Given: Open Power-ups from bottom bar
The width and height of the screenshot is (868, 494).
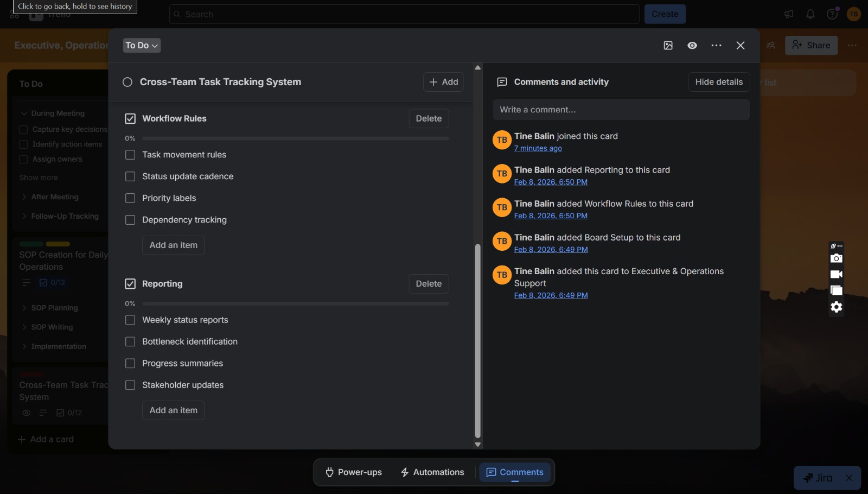Looking at the screenshot, I should point(353,472).
